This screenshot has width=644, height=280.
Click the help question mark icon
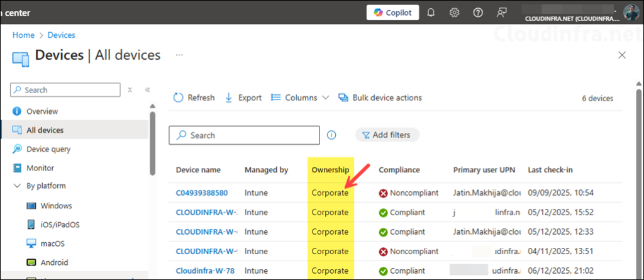point(477,13)
